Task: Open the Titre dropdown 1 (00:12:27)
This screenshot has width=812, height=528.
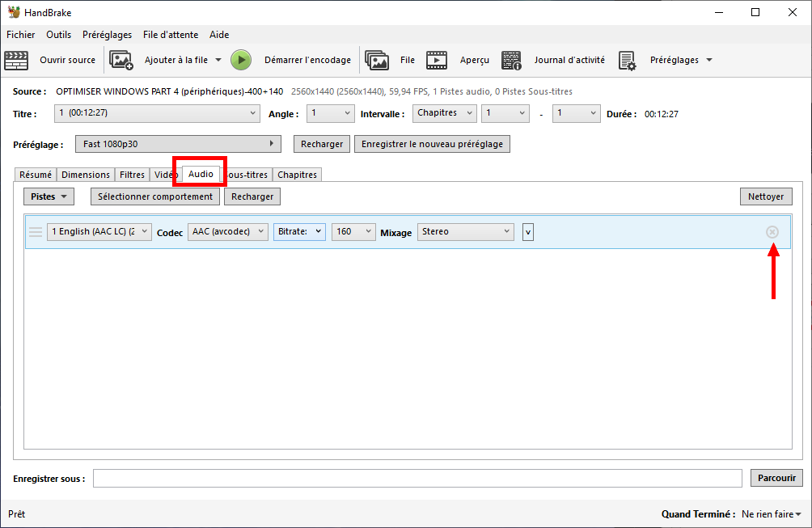Action: pos(157,113)
